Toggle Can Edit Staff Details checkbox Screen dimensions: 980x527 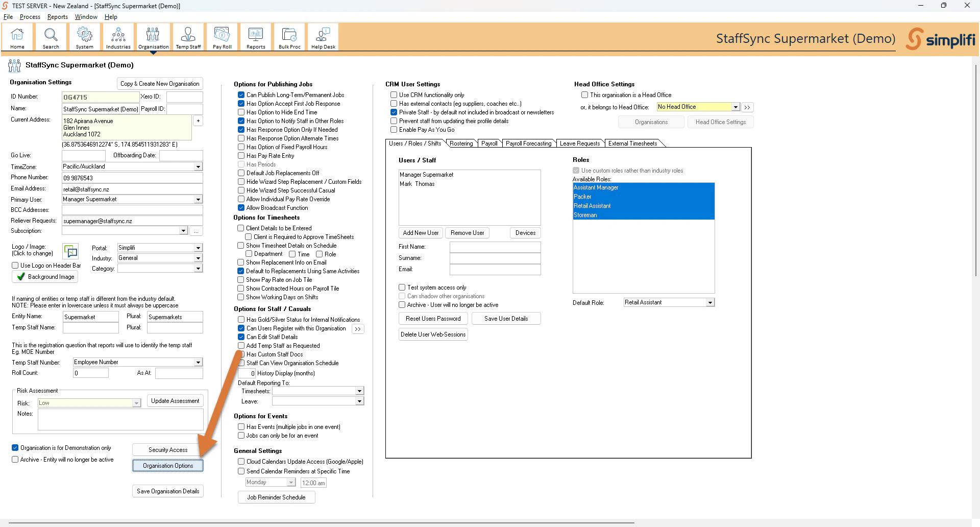241,337
